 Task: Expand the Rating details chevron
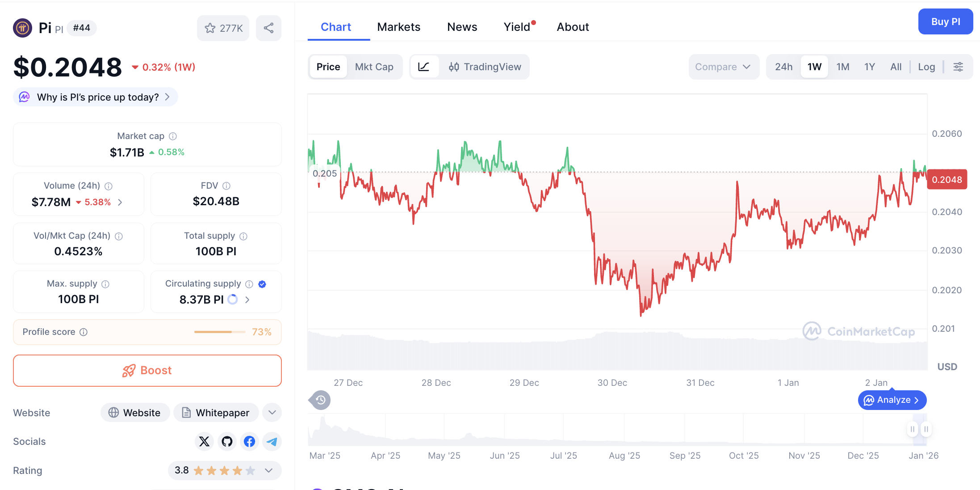point(268,470)
